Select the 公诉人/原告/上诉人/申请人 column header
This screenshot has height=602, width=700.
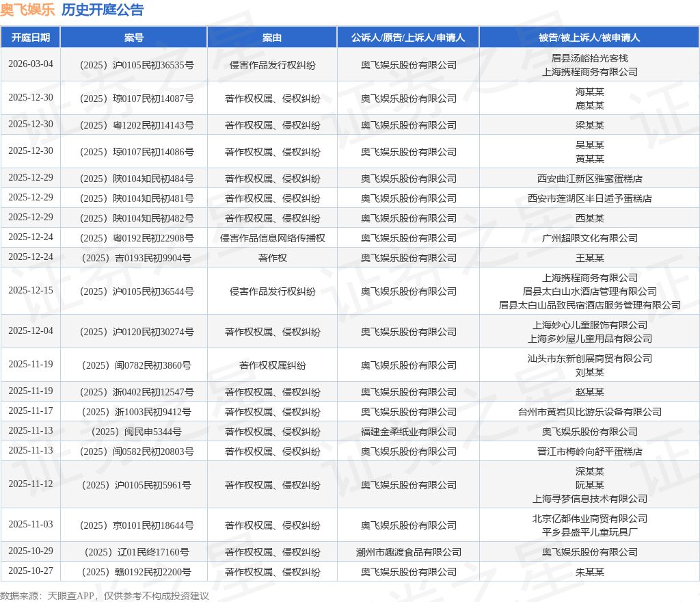[x=408, y=38]
